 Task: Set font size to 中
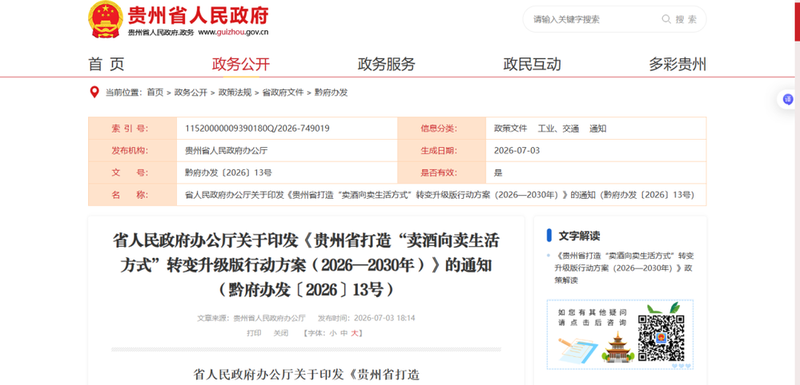point(344,333)
